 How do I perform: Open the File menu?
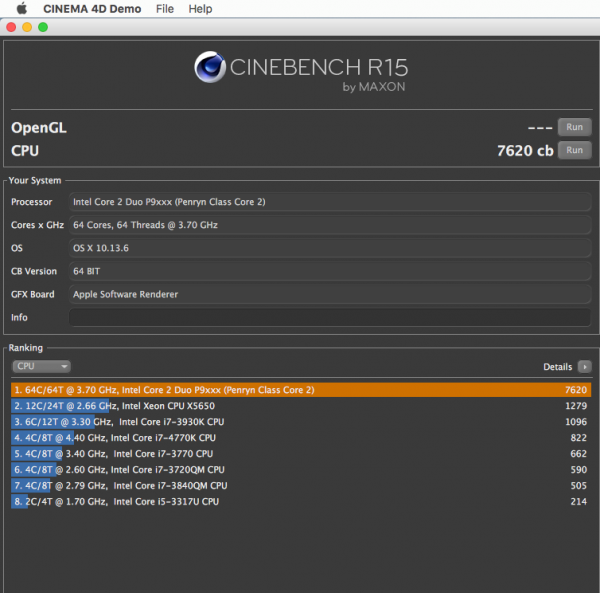pyautogui.click(x=165, y=9)
